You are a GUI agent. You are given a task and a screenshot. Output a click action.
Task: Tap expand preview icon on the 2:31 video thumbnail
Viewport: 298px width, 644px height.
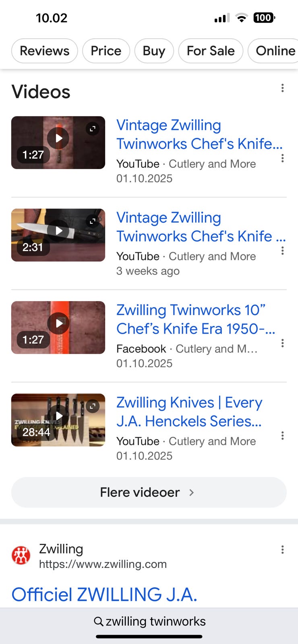click(x=93, y=221)
